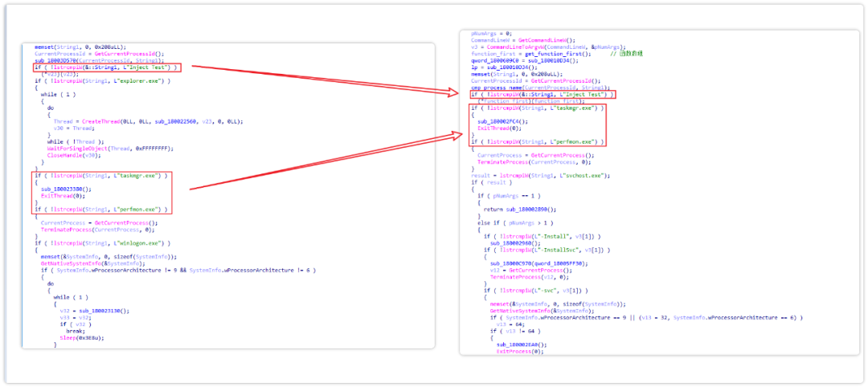
Task: Select the if ( pNumArgs == 1 ) line
Action: (510, 196)
